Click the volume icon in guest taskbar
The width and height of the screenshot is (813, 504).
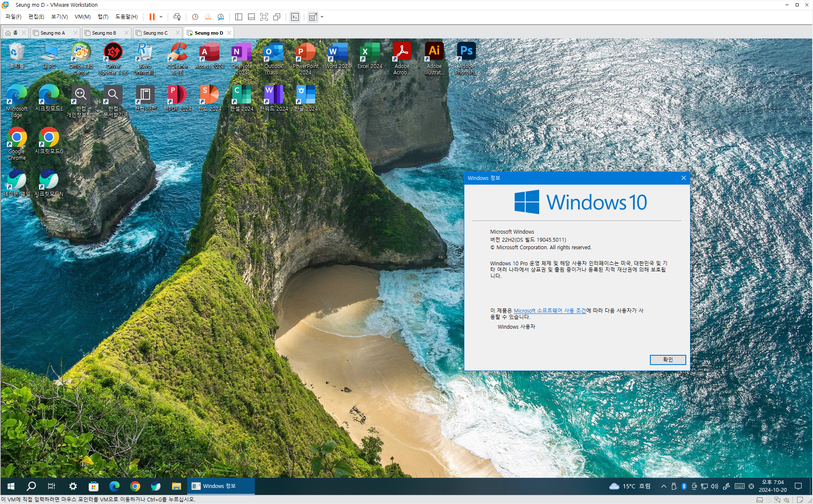715,486
